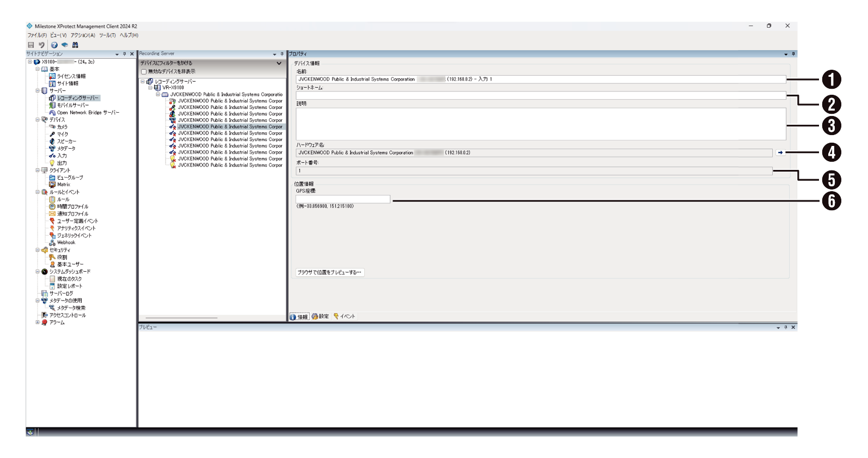Click the Undo toolbar icon
This screenshot has width=868, height=458.
(41, 45)
